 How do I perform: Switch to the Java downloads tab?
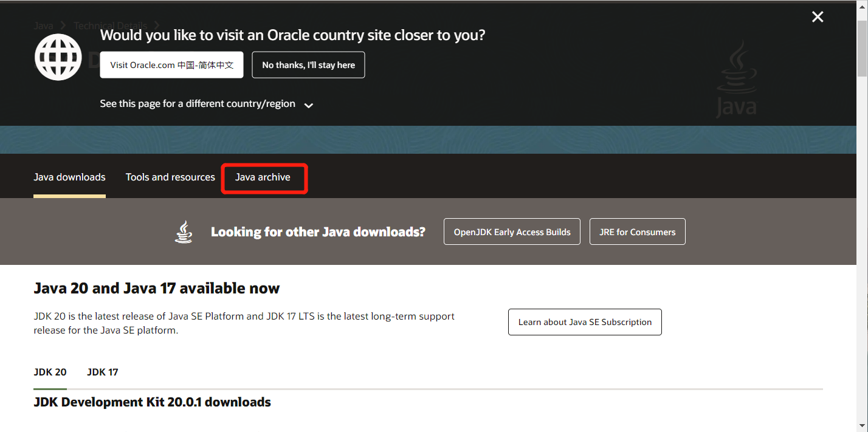69,177
